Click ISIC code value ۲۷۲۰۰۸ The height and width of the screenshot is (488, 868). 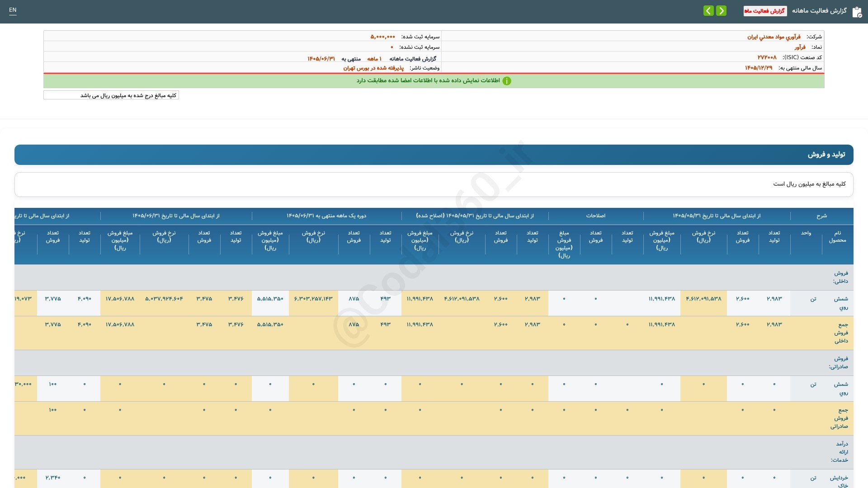click(x=767, y=57)
